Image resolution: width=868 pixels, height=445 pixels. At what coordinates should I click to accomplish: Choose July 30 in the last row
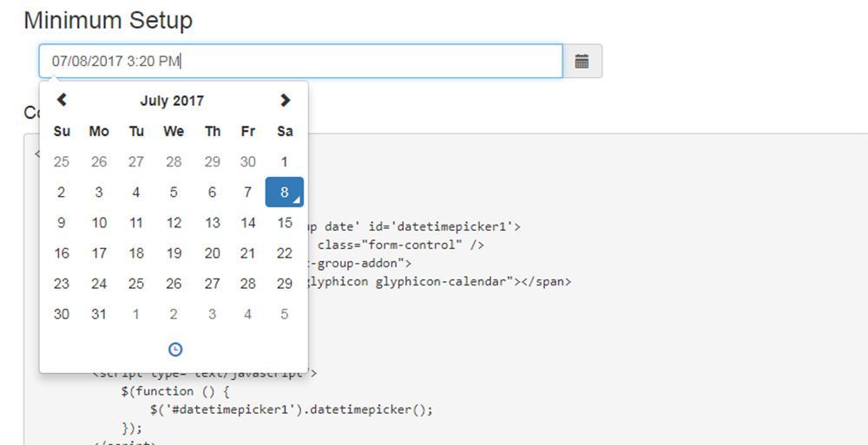coord(62,314)
